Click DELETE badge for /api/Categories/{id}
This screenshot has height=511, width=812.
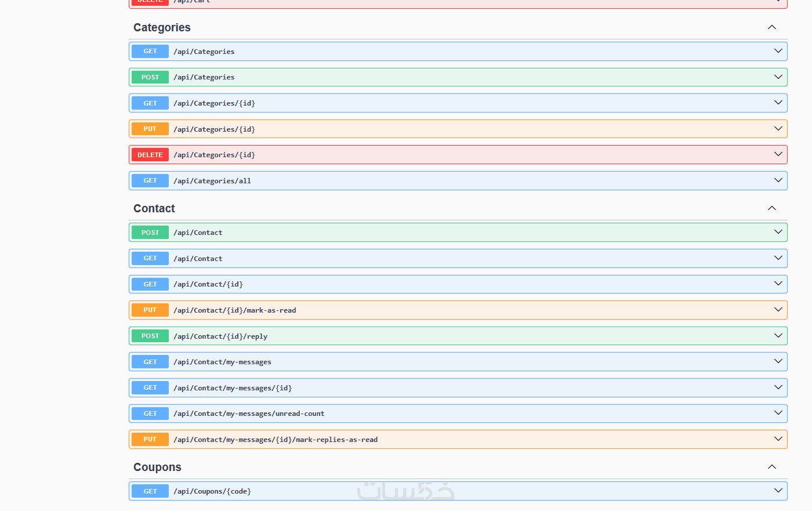point(150,155)
